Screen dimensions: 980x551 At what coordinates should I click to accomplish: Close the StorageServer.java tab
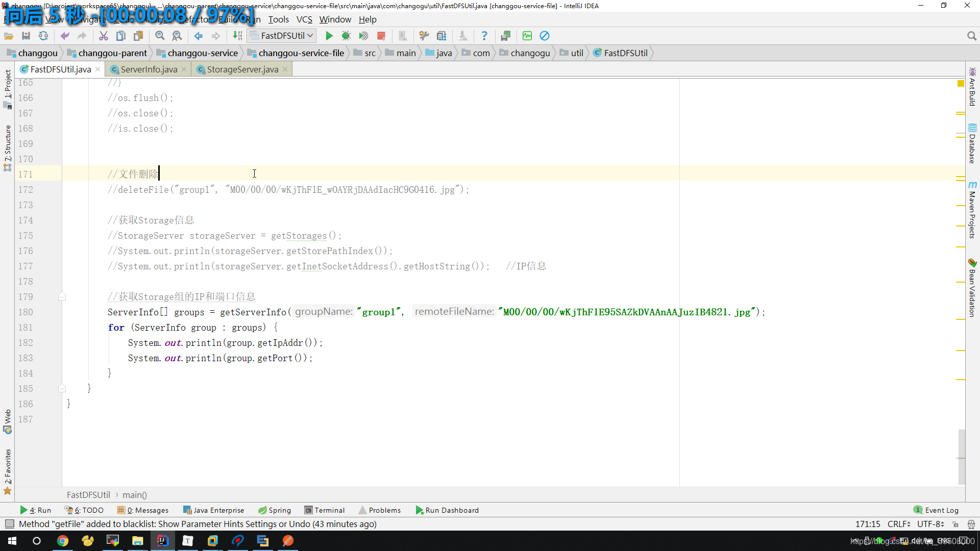tap(285, 69)
